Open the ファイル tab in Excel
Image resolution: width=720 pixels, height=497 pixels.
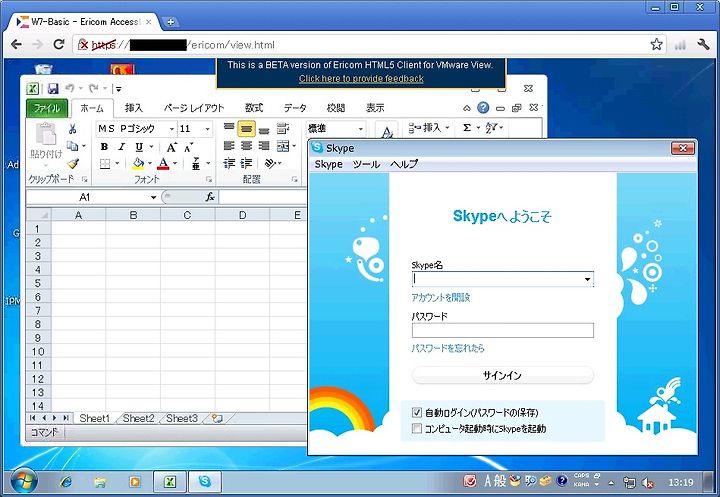pos(47,108)
